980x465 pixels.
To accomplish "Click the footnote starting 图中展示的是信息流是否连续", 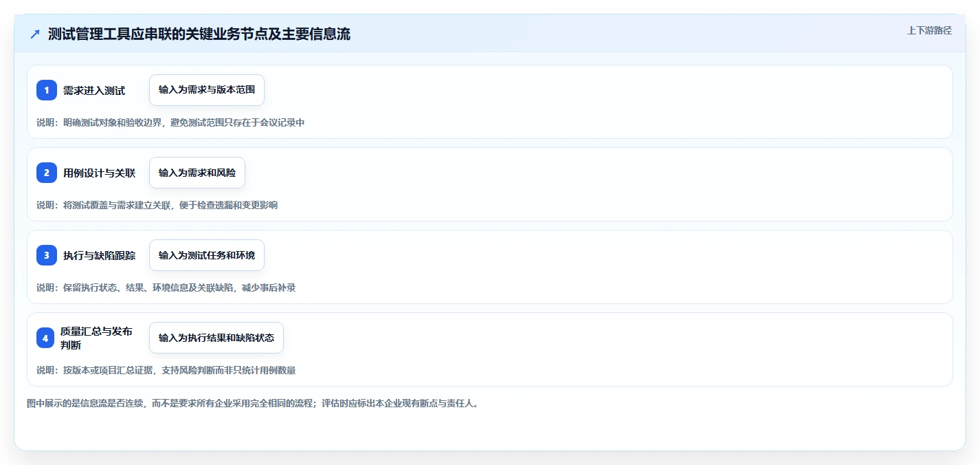I will point(252,403).
